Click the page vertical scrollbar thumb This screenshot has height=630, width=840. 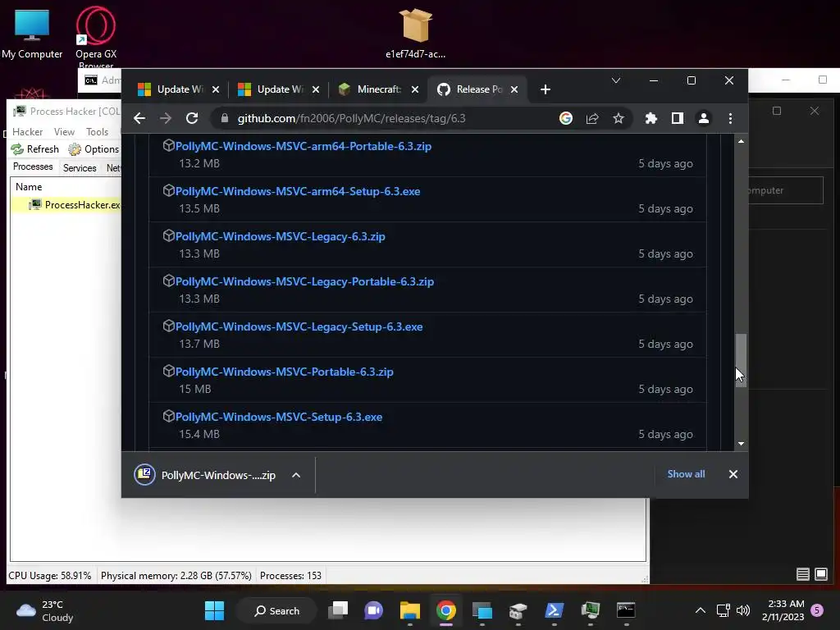coord(741,359)
